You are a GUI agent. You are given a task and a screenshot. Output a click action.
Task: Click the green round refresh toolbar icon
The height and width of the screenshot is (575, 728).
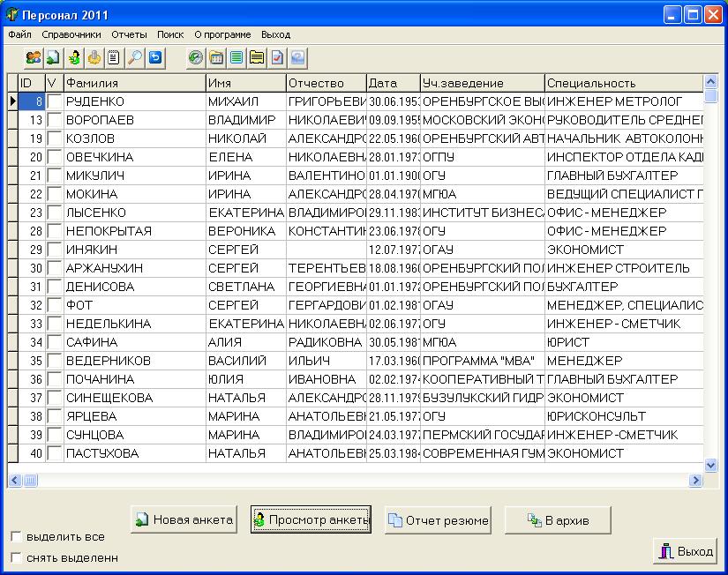pyautogui.click(x=196, y=58)
